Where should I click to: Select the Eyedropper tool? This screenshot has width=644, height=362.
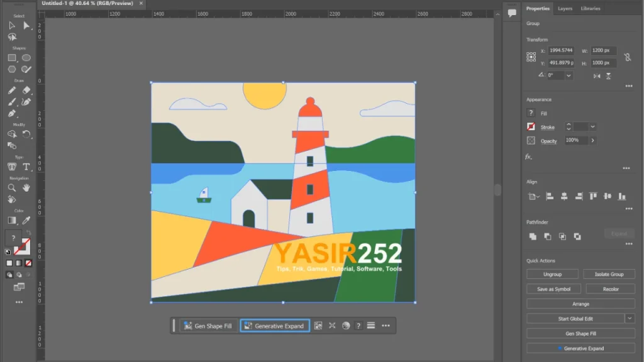(x=26, y=221)
